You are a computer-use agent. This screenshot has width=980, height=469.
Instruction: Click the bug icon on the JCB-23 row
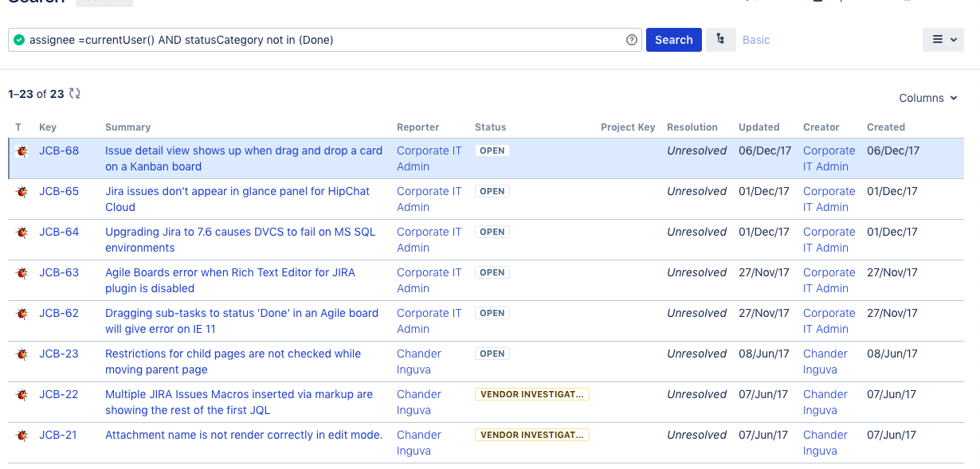pyautogui.click(x=21, y=353)
